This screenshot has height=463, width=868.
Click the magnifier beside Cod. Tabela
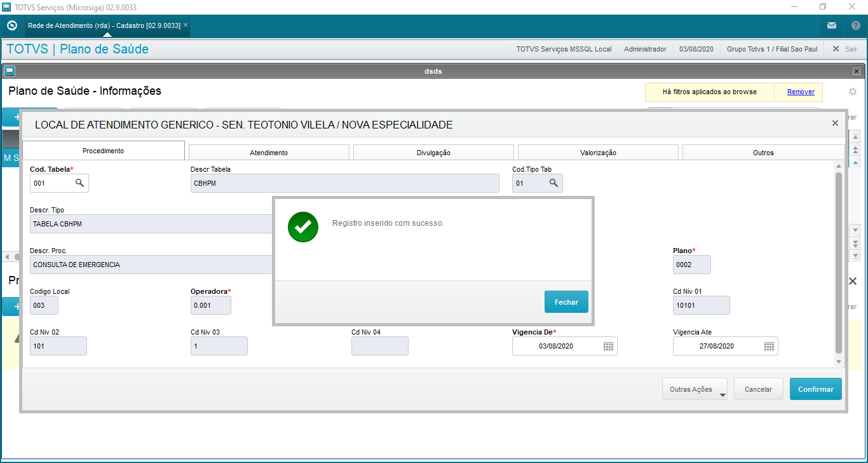pos(80,183)
